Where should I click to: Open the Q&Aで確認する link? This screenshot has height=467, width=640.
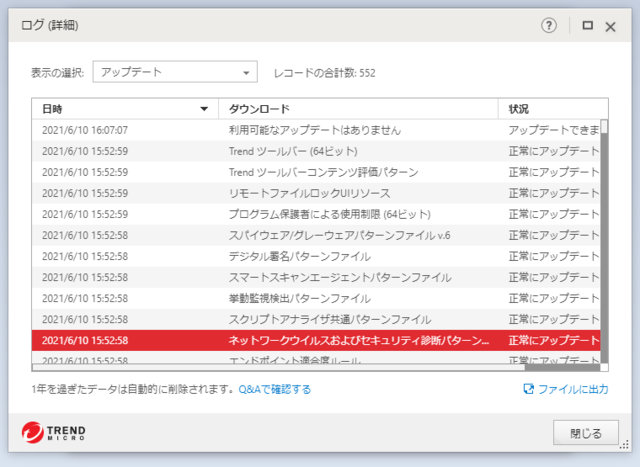tap(275, 389)
